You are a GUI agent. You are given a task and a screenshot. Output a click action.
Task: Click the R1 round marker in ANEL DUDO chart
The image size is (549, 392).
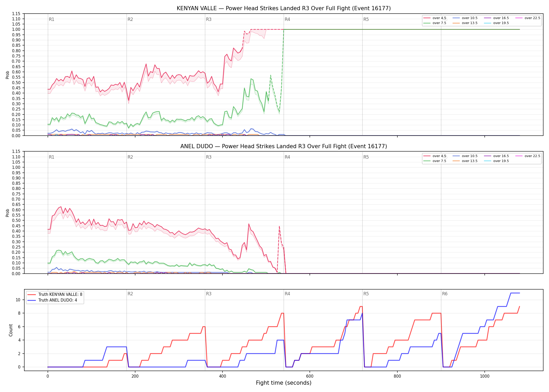52,157
